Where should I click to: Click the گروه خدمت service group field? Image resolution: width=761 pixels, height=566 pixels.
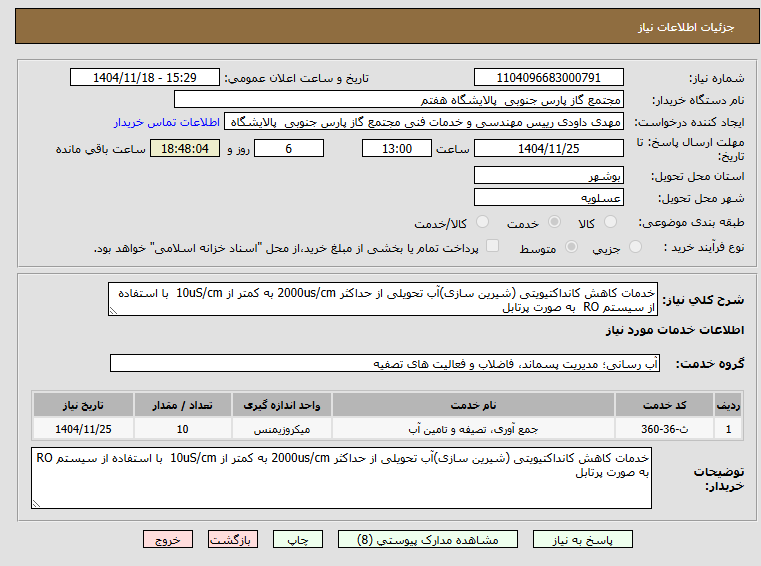click(385, 364)
